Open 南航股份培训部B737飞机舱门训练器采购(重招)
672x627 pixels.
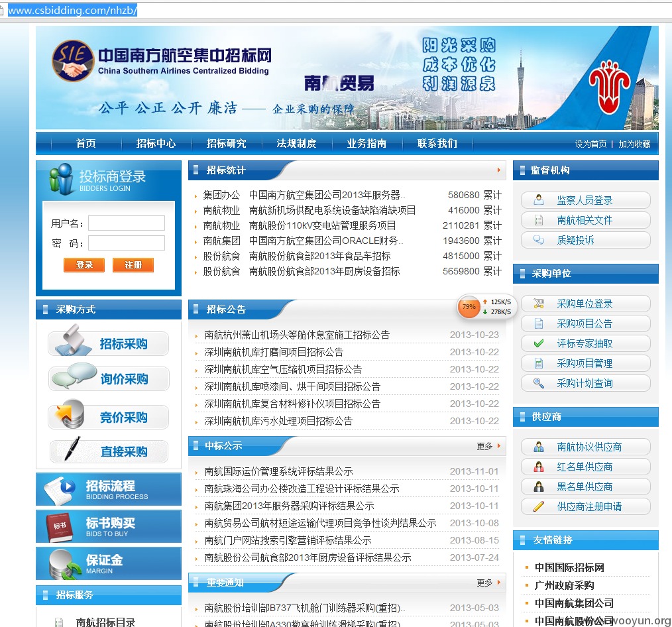305,608
